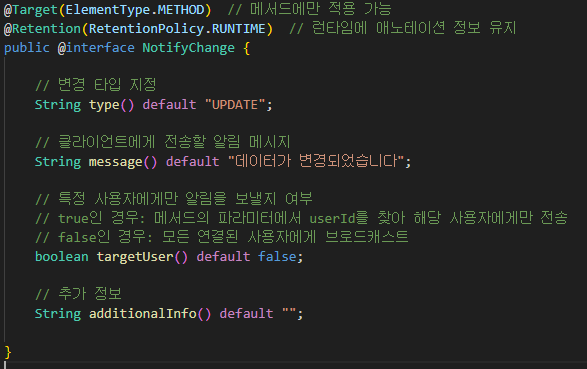Click the opening curly brace after NotifyChange
587x369 pixels.
[246, 48]
